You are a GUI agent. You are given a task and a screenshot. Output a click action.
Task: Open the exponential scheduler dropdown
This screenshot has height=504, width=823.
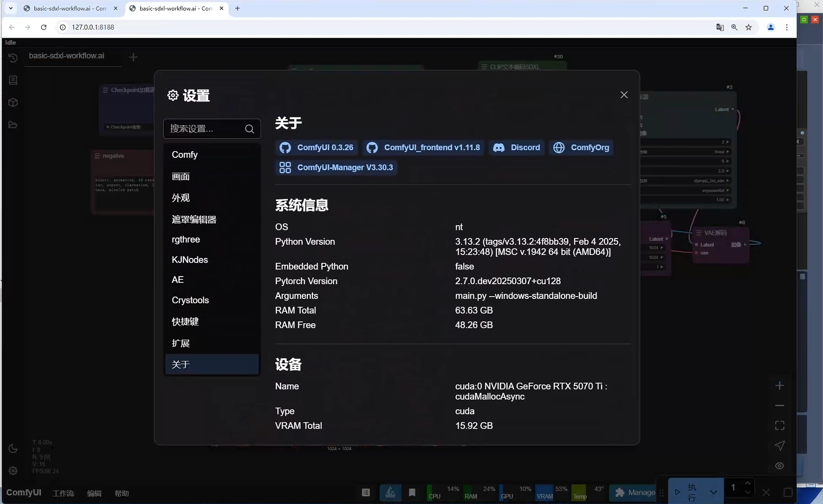(x=686, y=190)
